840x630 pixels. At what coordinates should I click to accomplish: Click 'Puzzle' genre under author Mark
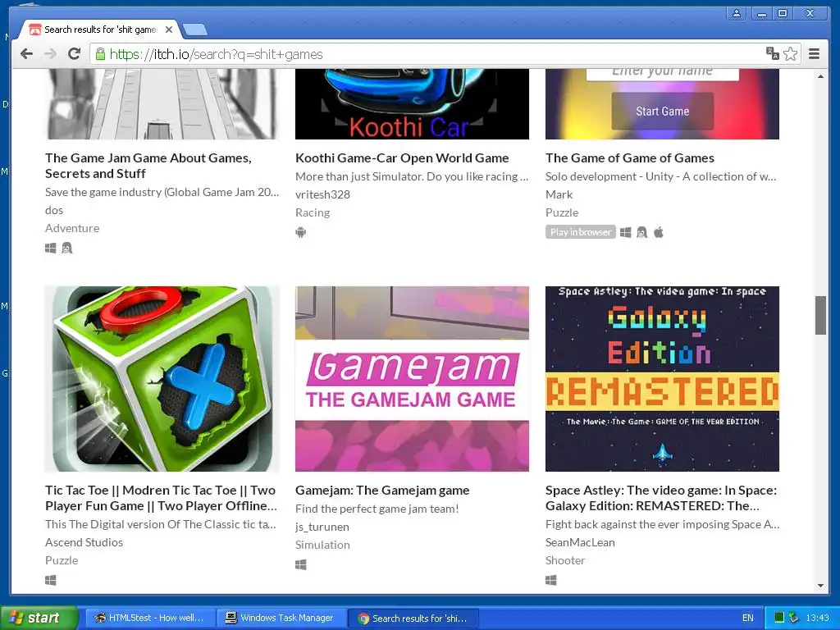(x=562, y=212)
